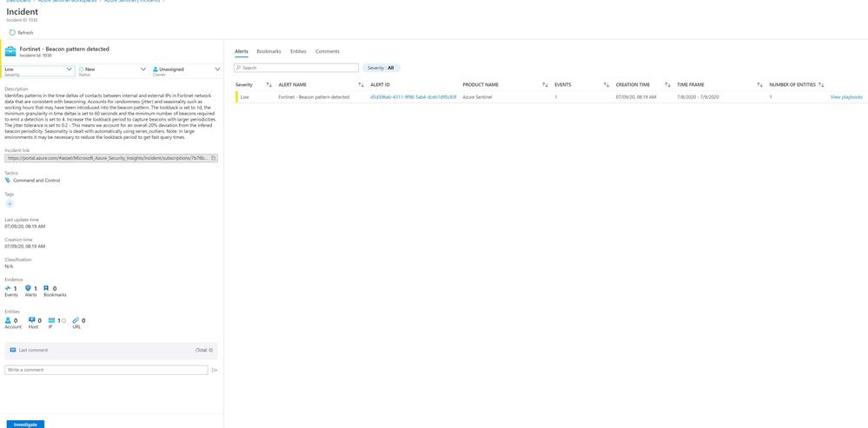Switch to the Alerts tab
868x428 pixels.
[x=242, y=51]
